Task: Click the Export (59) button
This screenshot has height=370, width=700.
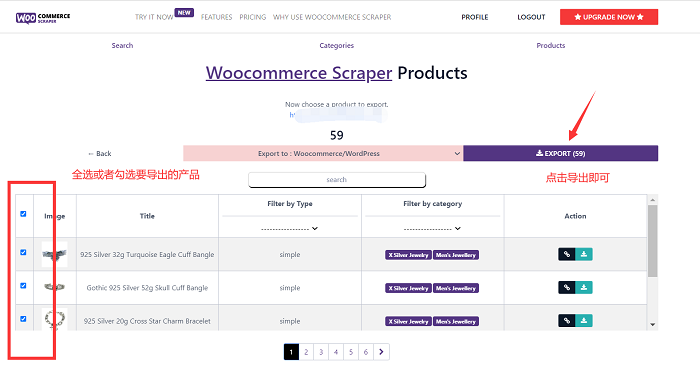Action: [560, 153]
